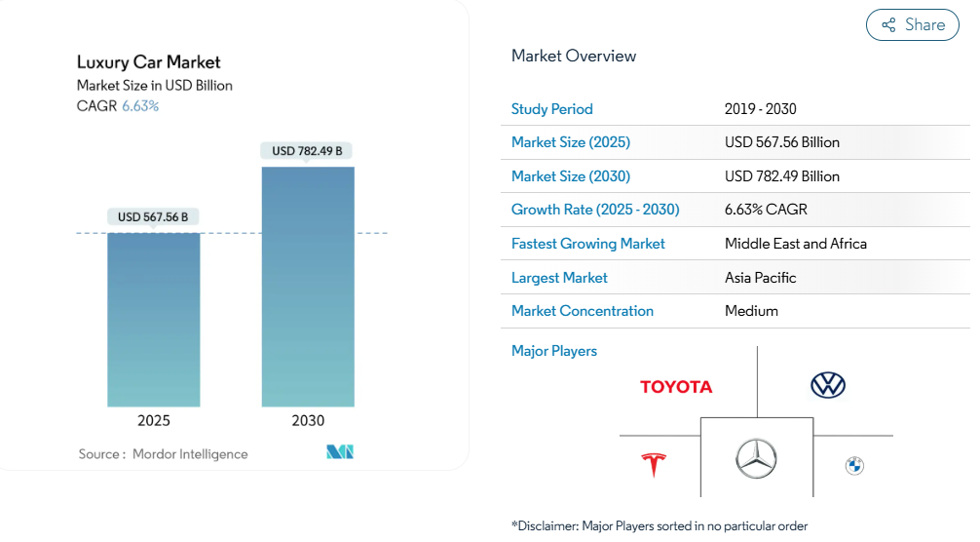Click the Major Players heading
Viewport: 980px width, 542px height.
tap(554, 351)
